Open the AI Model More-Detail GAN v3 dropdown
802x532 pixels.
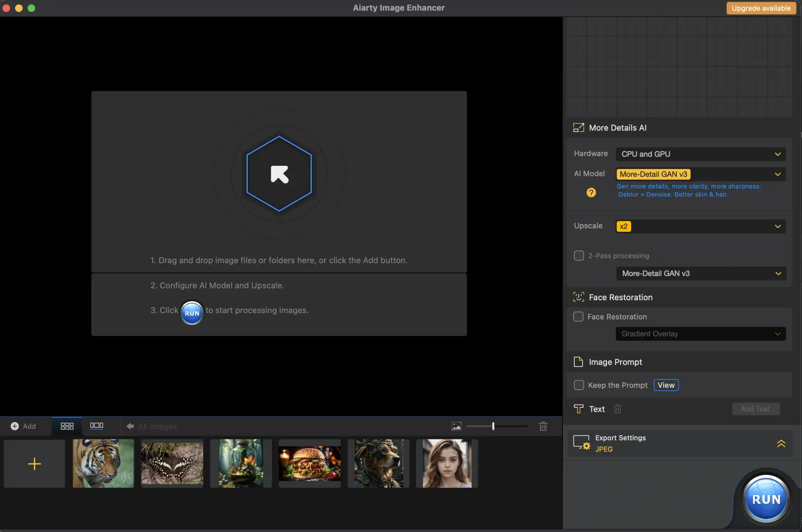pos(700,174)
